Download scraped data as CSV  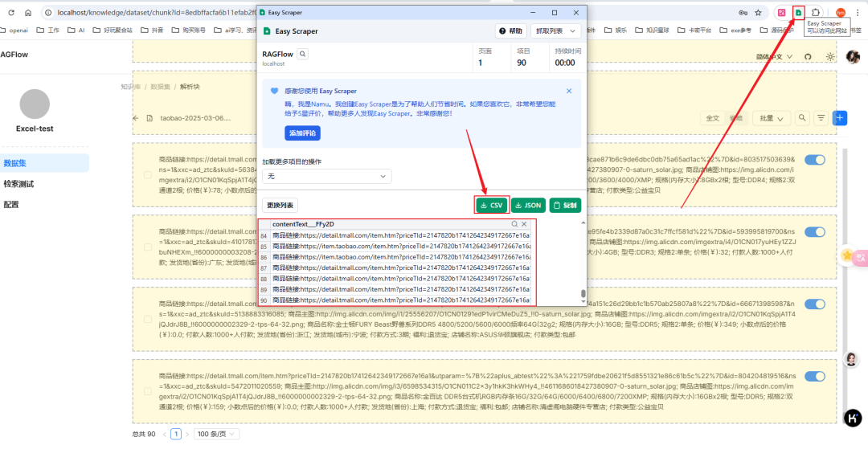click(x=492, y=205)
